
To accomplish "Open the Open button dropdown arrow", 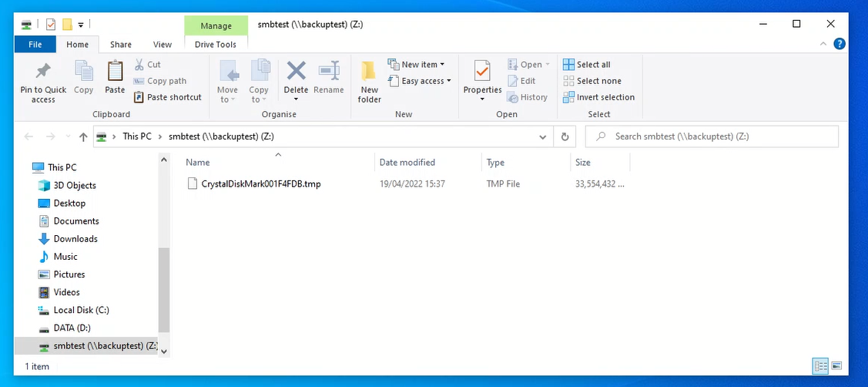I will (548, 64).
